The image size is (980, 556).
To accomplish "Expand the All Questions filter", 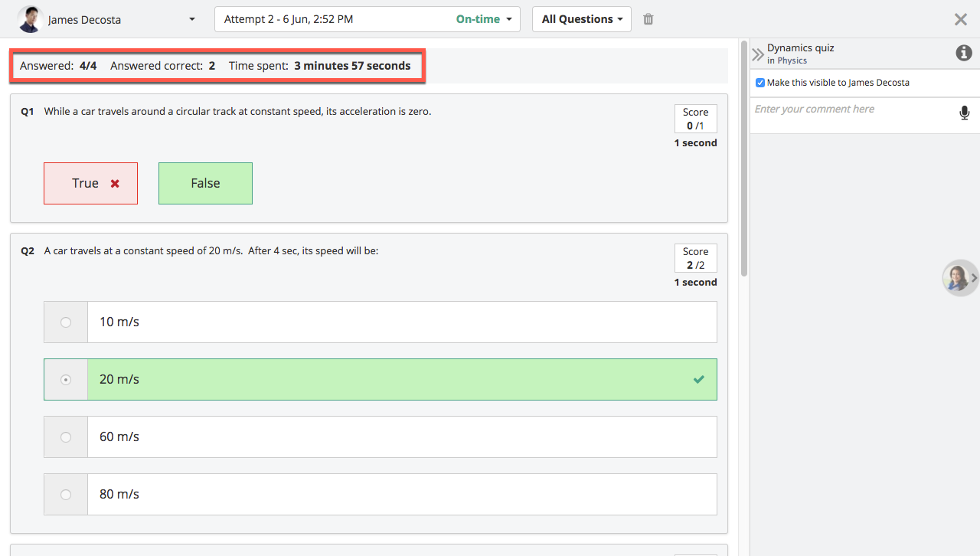I will (x=582, y=19).
